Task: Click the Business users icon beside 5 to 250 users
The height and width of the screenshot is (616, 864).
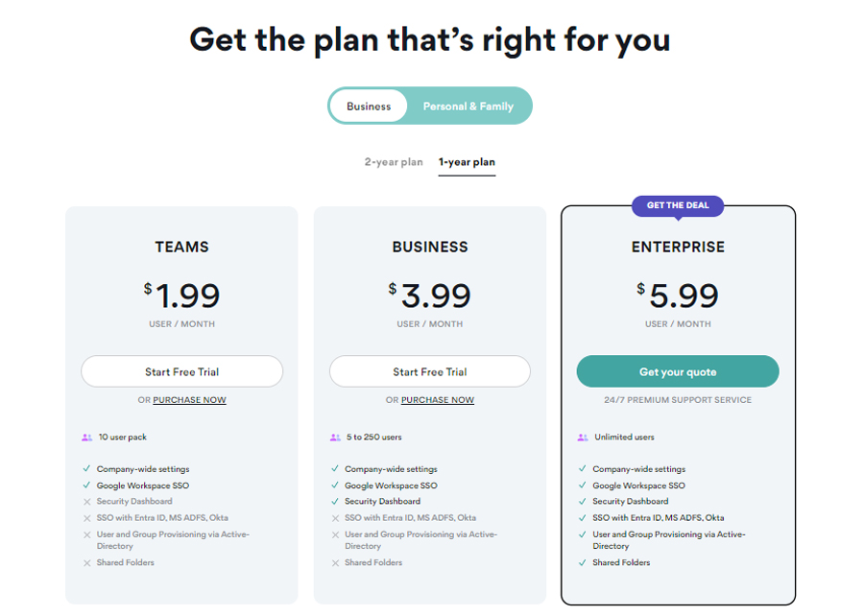Action: point(335,438)
